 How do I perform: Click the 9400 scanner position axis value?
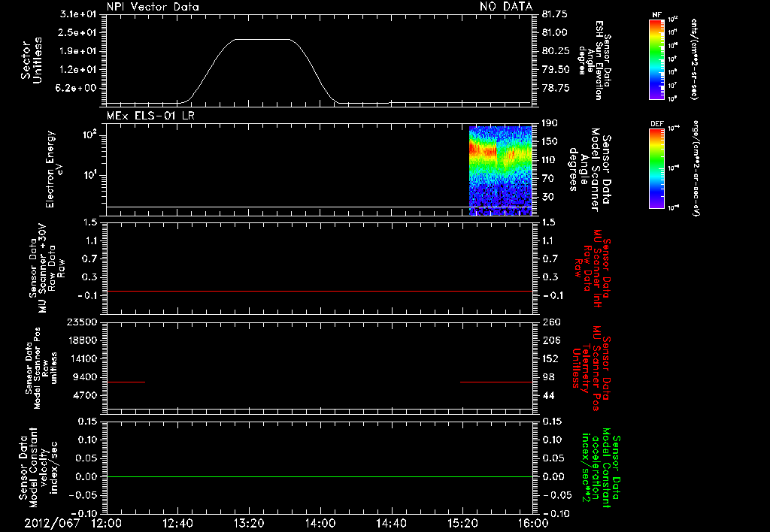86,377
